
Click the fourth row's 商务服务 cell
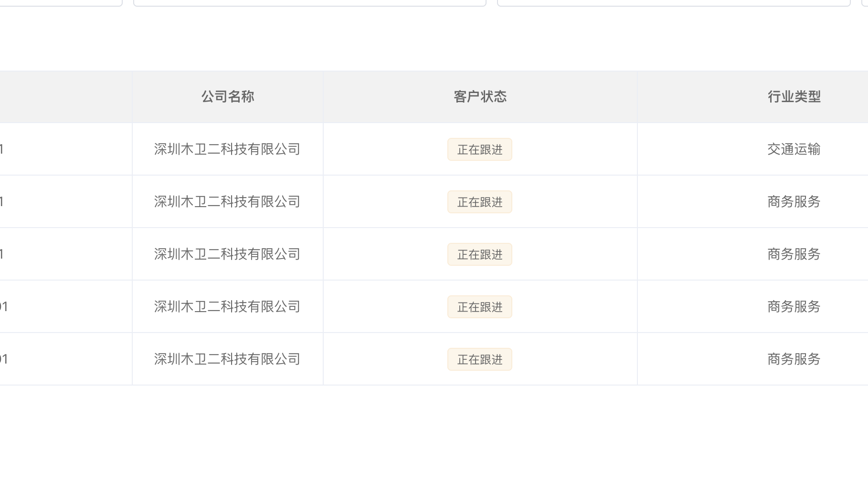794,307
